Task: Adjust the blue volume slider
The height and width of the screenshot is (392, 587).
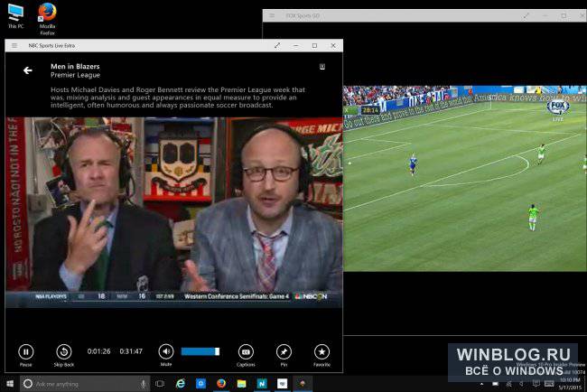Action: (x=200, y=351)
